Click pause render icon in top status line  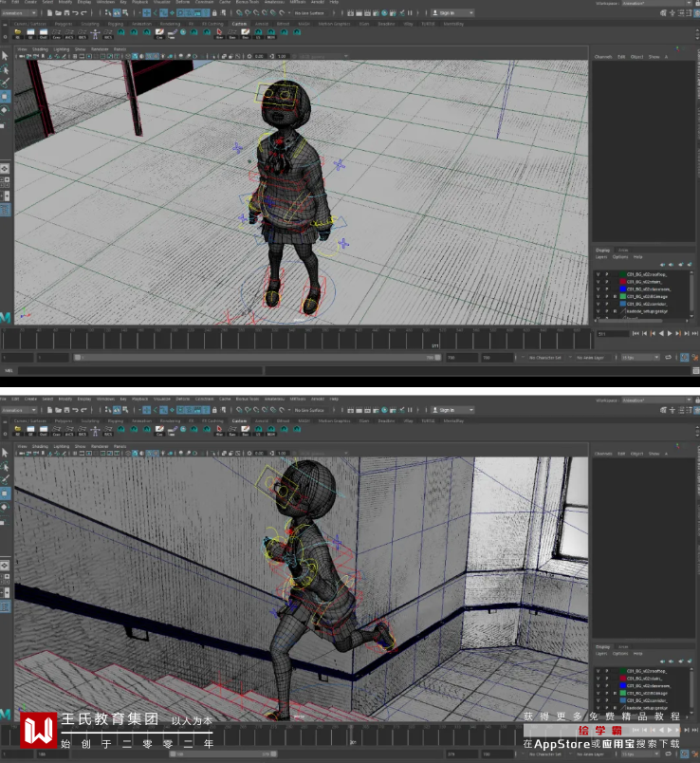[x=410, y=13]
